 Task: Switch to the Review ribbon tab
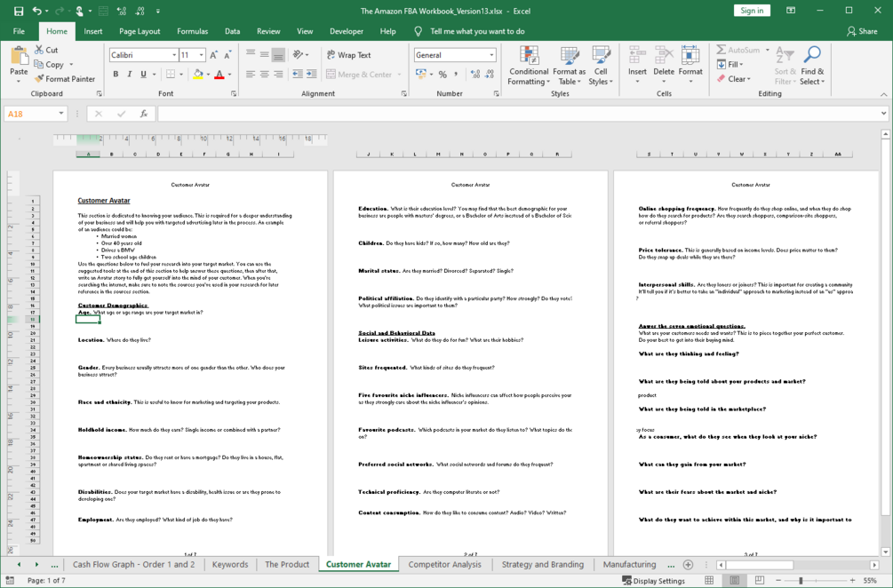268,31
